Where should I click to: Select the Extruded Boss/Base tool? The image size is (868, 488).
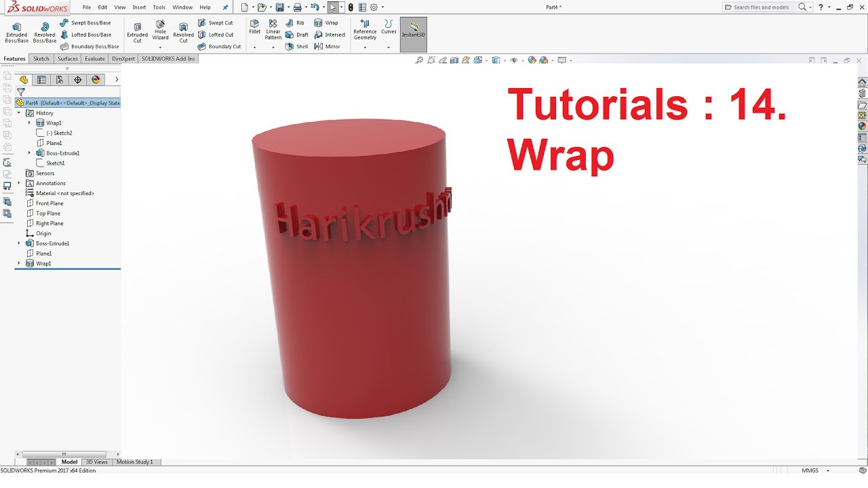[x=16, y=32]
